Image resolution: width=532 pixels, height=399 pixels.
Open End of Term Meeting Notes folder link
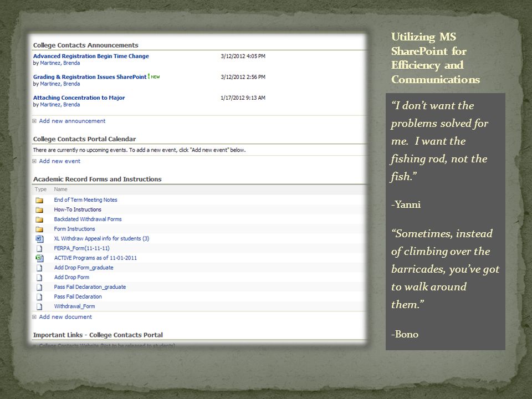[x=85, y=200]
